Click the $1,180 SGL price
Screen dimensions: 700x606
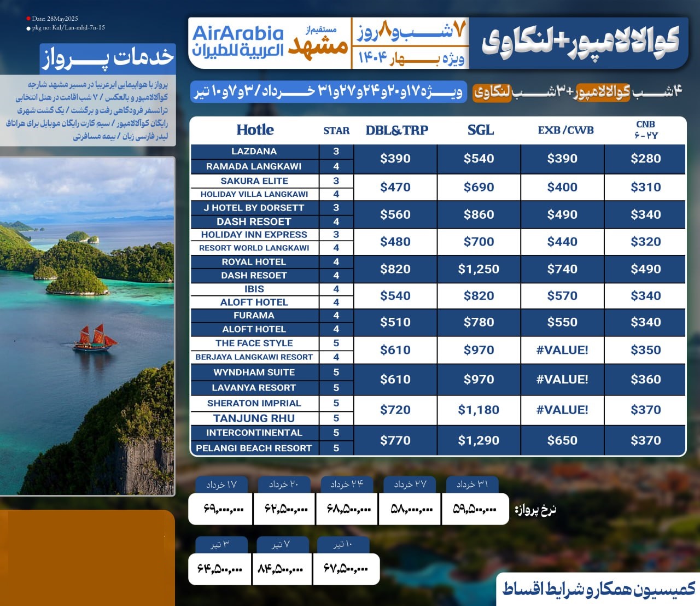479,410
